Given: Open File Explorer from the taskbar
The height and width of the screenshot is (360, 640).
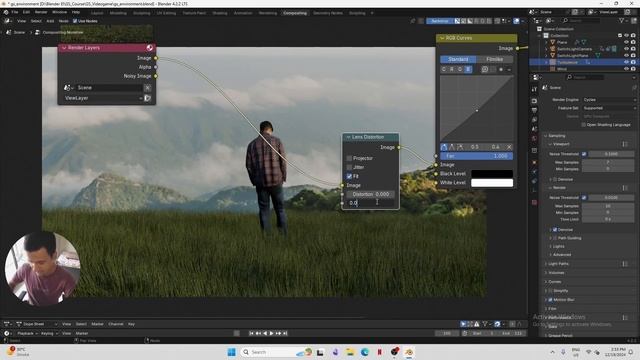Looking at the screenshot, I should [350, 352].
